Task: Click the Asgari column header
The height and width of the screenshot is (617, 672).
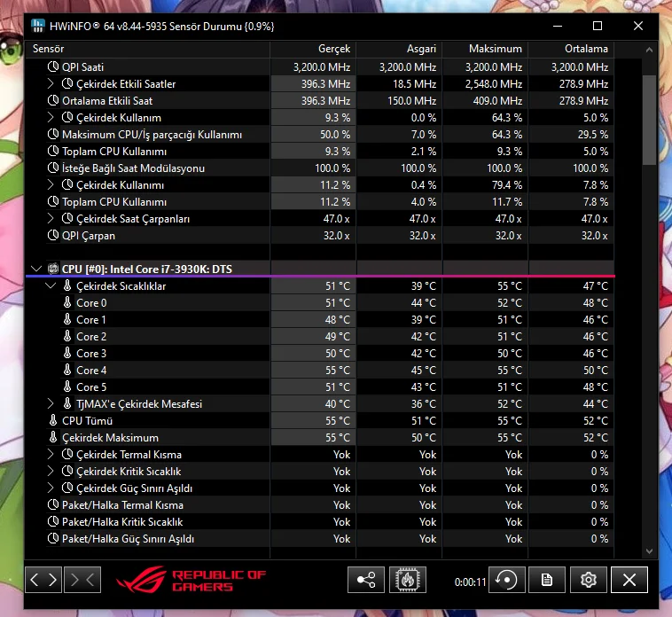Action: point(399,49)
